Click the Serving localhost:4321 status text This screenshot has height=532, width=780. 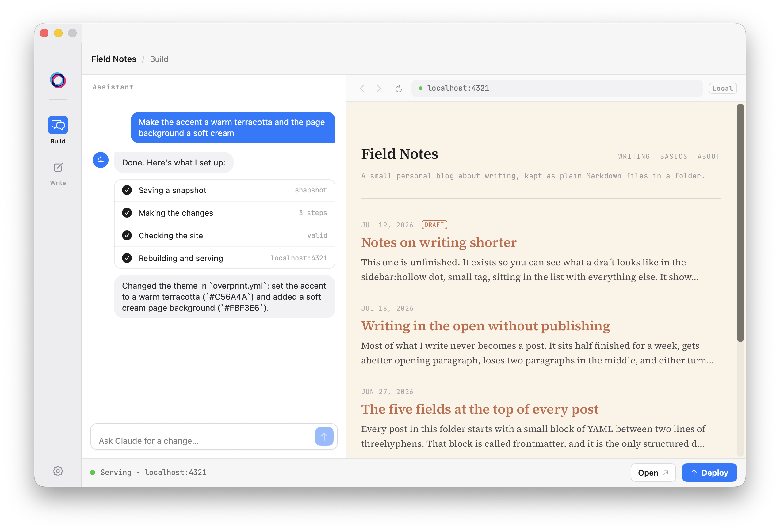click(x=153, y=473)
